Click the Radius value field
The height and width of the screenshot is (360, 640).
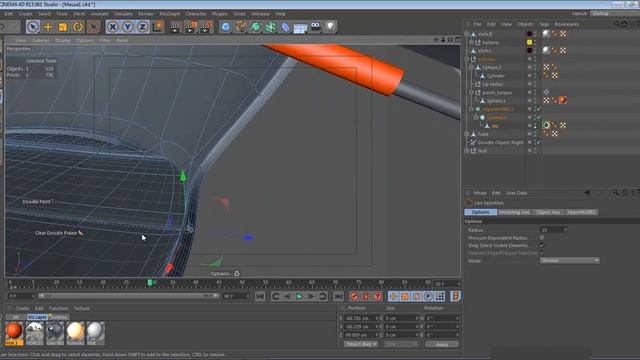[x=553, y=230]
